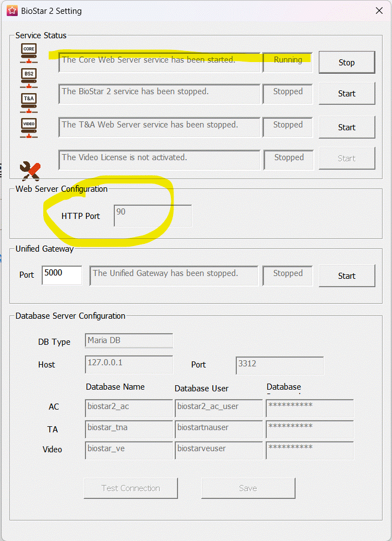The height and width of the screenshot is (541, 392).
Task: Click the Stopped status of T&A Web Server
Action: click(x=288, y=127)
